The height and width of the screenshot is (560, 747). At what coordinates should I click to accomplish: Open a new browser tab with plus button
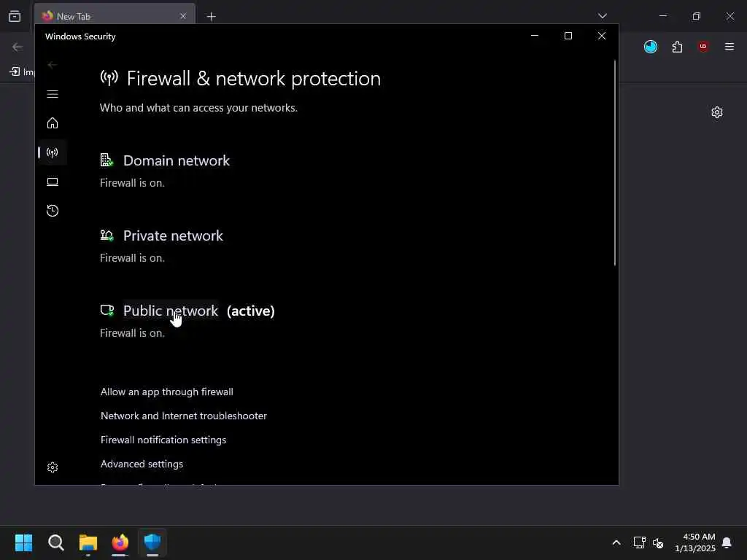pyautogui.click(x=211, y=17)
